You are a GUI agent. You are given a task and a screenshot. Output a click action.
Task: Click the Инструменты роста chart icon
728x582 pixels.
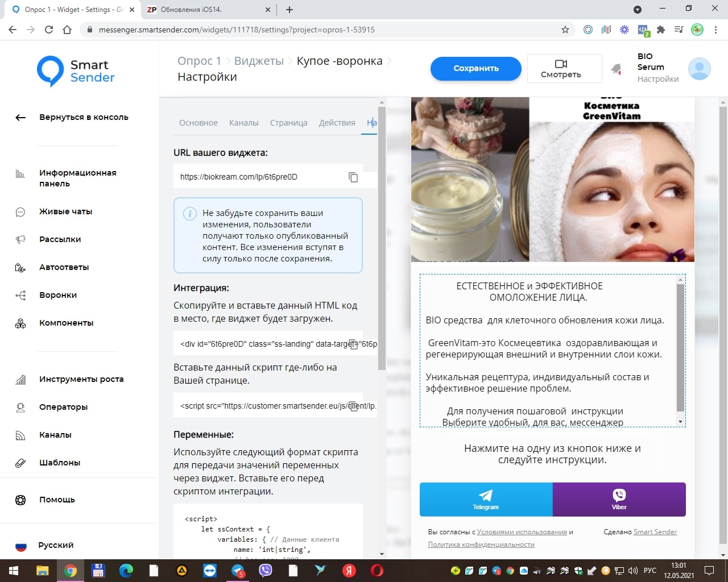[x=20, y=380]
